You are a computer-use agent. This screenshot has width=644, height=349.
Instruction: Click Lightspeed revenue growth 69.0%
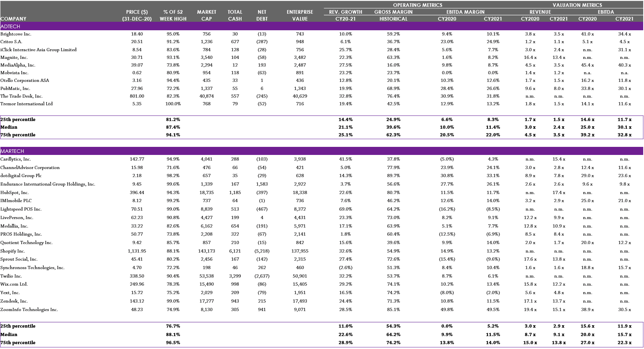tap(346, 209)
